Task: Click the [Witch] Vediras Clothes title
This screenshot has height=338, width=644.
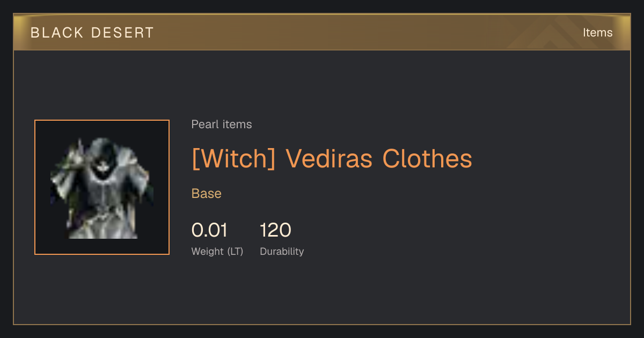Action: pyautogui.click(x=332, y=158)
